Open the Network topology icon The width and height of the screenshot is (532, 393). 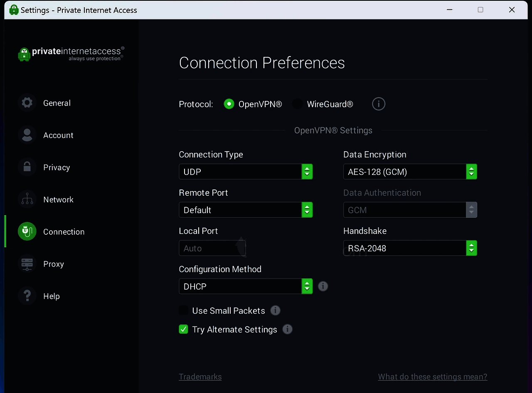(27, 199)
